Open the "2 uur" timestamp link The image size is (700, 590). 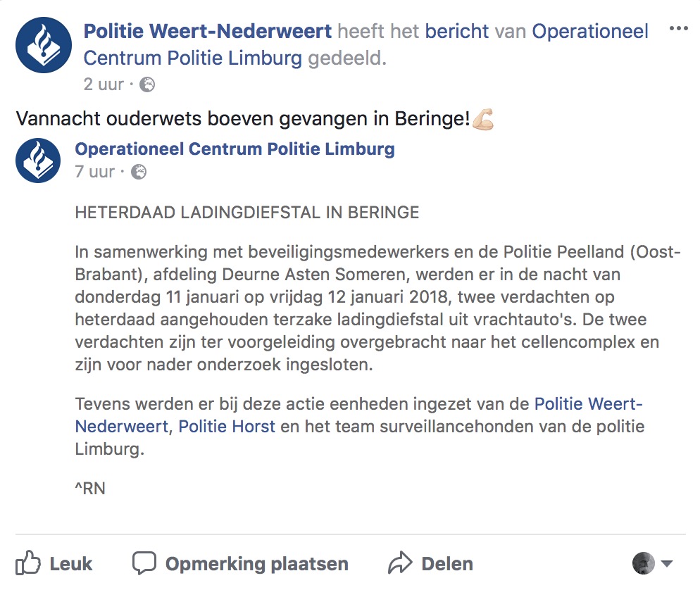pyautogui.click(x=104, y=84)
